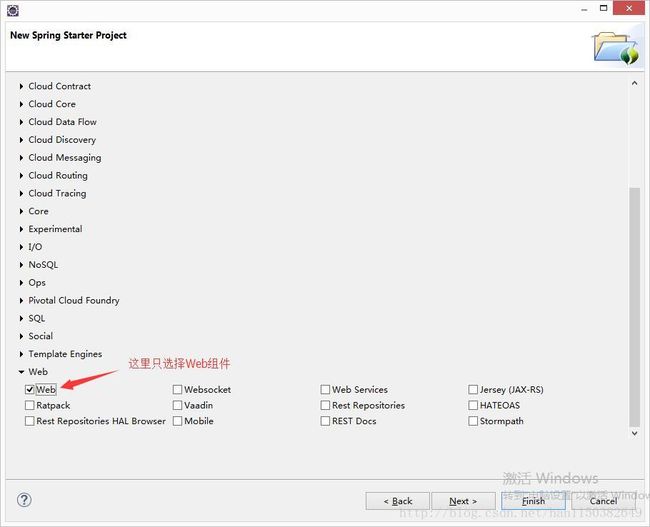Click the Eclipse application icon in title bar
Screen dimensions: 650x527
point(13,10)
